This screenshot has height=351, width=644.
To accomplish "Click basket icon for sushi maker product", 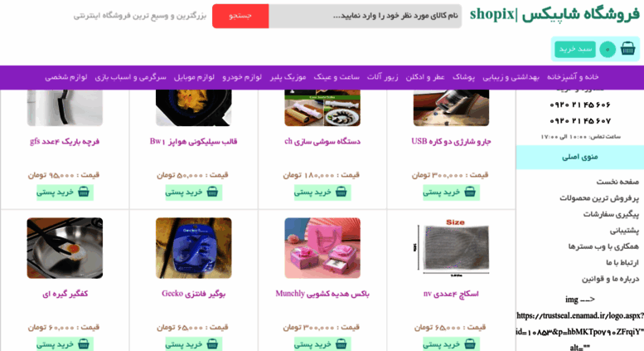I will (x=341, y=192).
